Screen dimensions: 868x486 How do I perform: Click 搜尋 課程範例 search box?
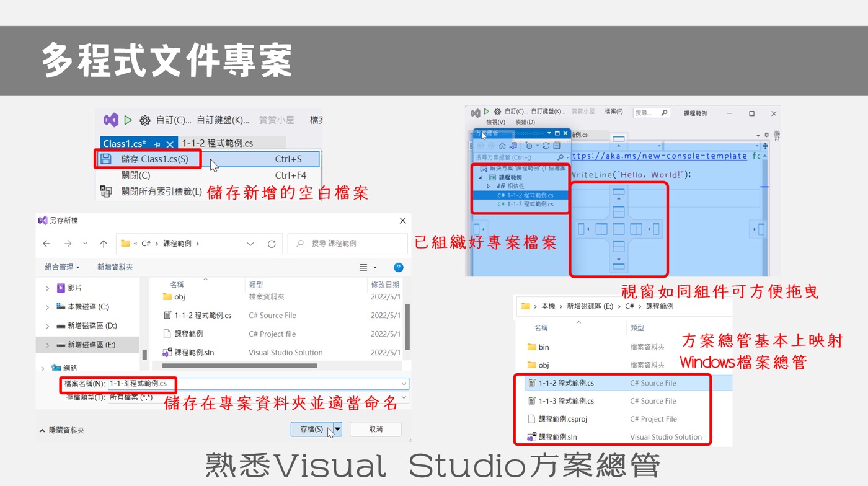click(x=348, y=244)
